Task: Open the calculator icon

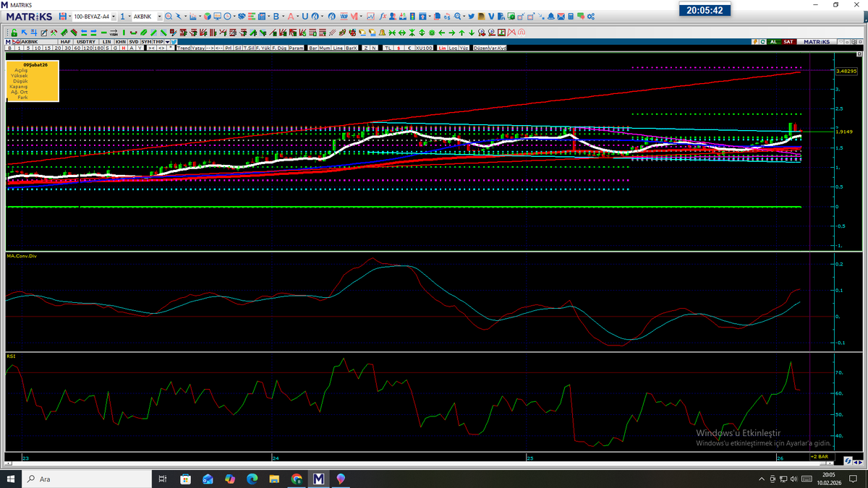Action: (x=571, y=17)
